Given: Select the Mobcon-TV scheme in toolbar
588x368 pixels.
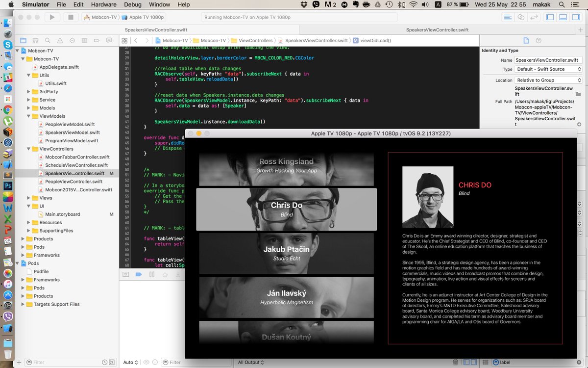Looking at the screenshot, I should [100, 17].
